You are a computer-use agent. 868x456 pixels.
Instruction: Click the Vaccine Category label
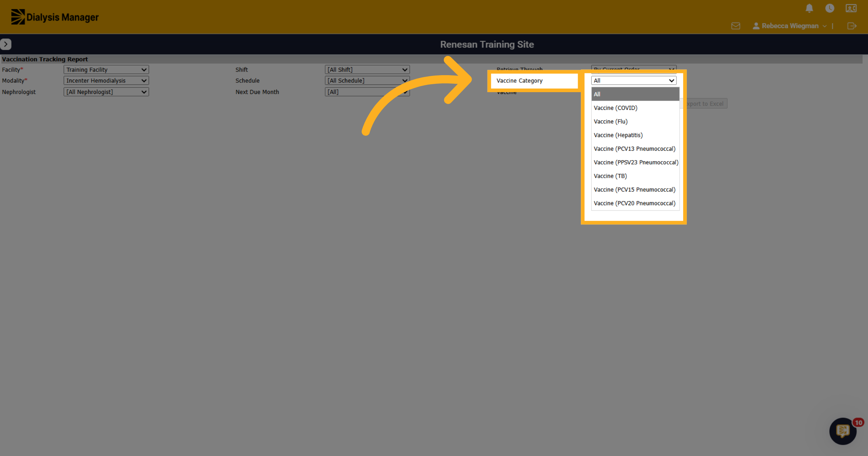point(519,81)
